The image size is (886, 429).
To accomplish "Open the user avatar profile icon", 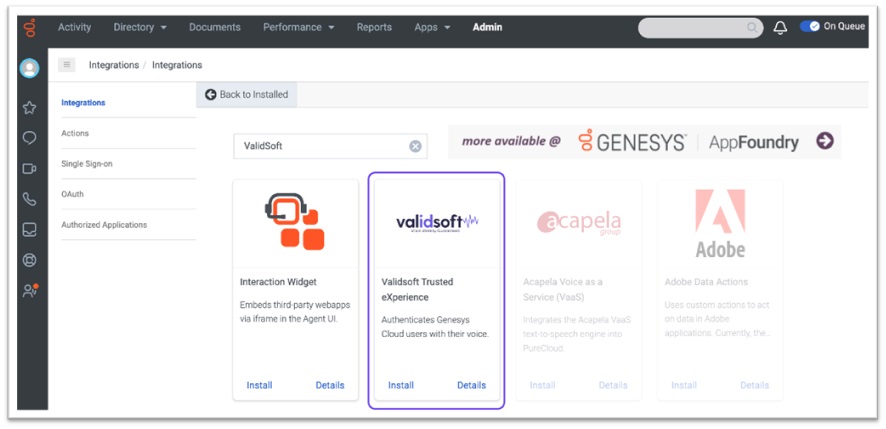I will coord(30,68).
